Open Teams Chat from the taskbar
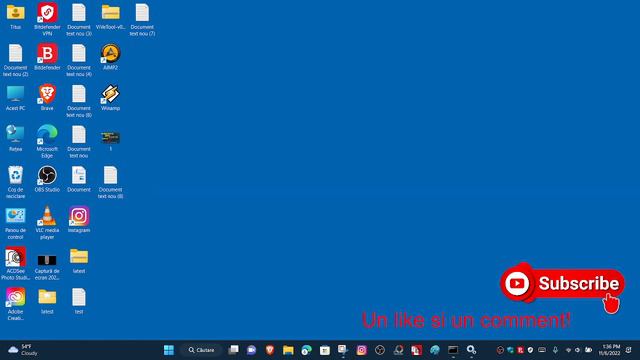 tap(251, 350)
